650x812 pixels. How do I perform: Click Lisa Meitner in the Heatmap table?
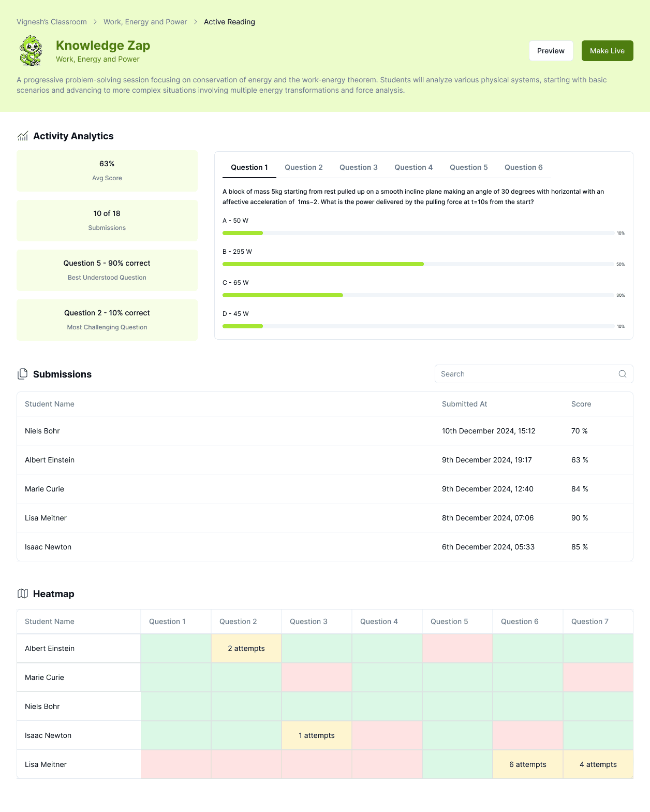coord(46,764)
